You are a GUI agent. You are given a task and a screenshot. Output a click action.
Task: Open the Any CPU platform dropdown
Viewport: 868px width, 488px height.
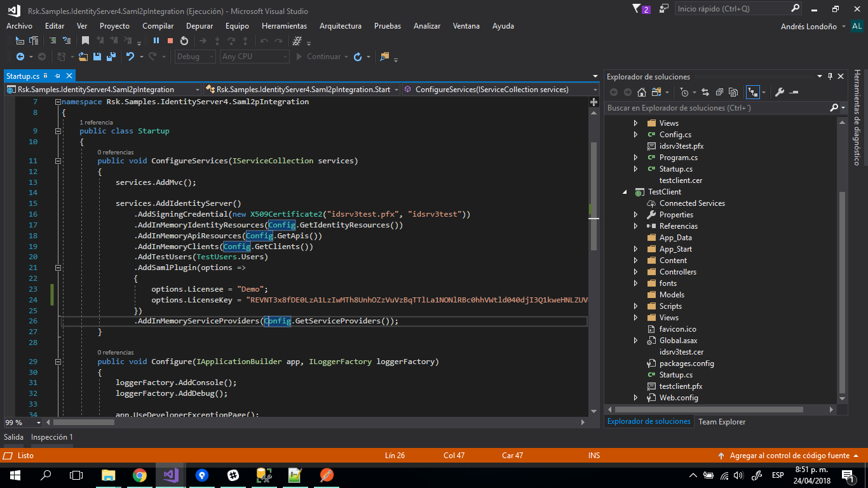255,57
